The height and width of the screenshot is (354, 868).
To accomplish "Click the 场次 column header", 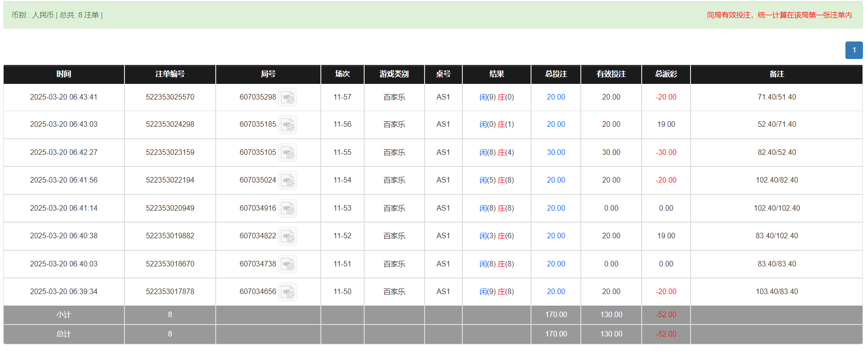I will [342, 74].
